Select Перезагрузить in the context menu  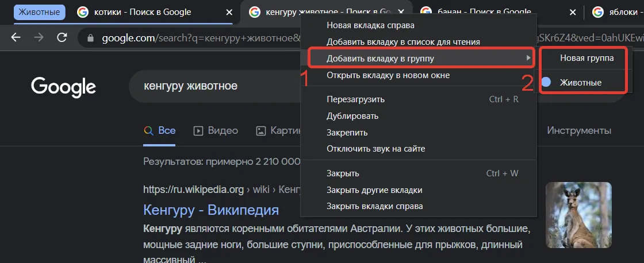point(419,99)
